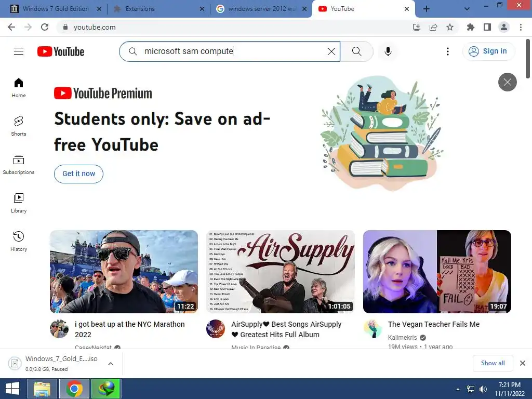Bookmark this tab with star
This screenshot has height=399, width=532.
450,27
